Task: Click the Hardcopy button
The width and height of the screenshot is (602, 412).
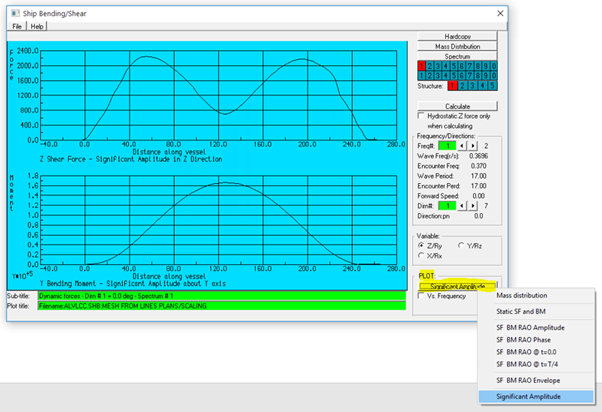Action: click(x=457, y=36)
